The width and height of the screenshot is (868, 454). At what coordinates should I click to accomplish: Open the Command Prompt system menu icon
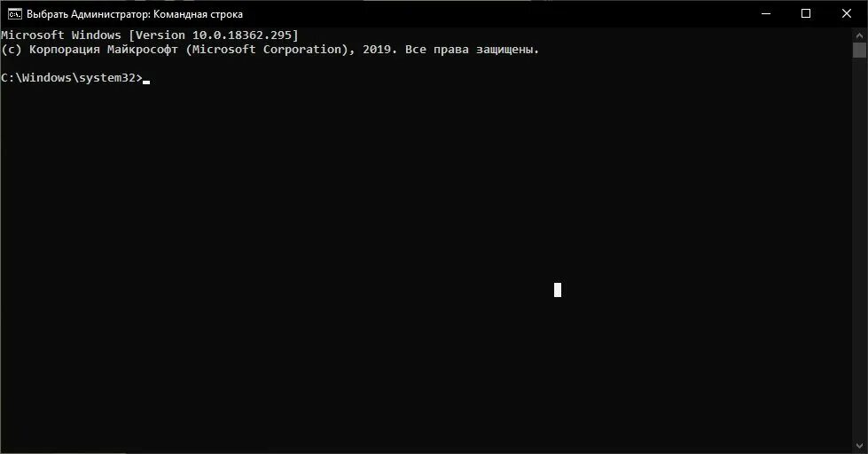15,14
